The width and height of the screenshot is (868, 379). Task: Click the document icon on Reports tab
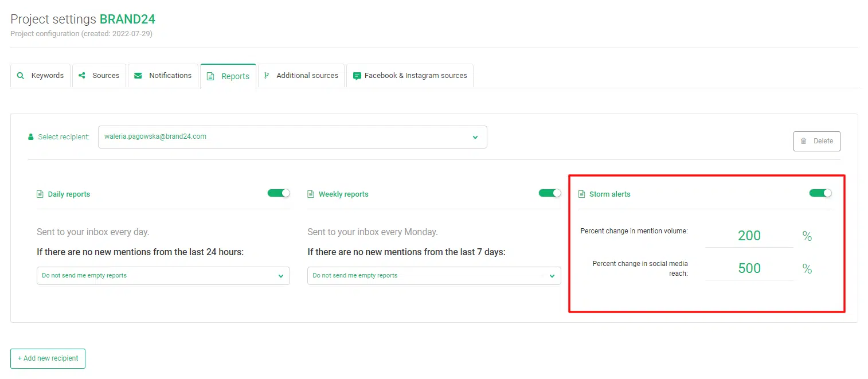pos(210,76)
